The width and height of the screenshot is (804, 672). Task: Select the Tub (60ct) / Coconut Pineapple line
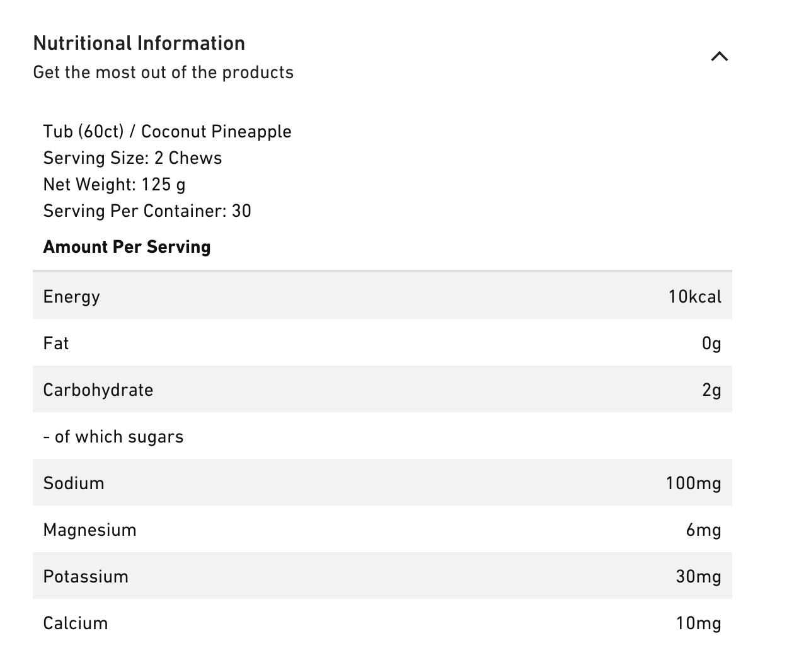pyautogui.click(x=167, y=132)
